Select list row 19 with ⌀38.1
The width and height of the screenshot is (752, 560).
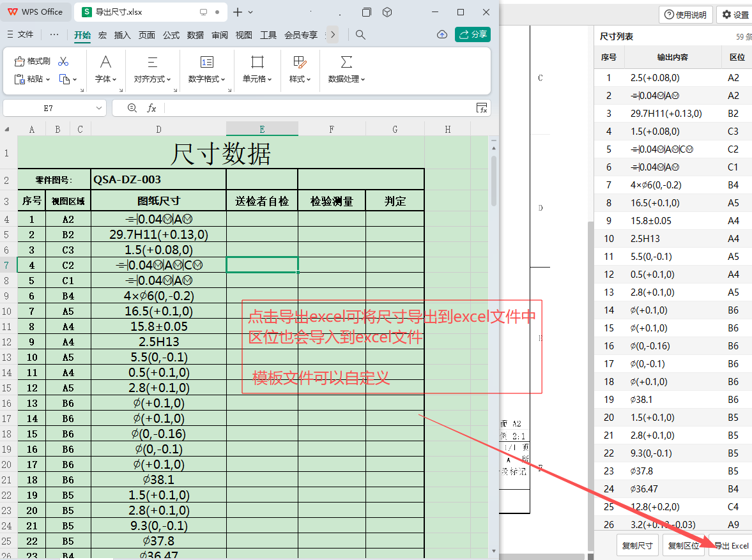[x=673, y=399]
